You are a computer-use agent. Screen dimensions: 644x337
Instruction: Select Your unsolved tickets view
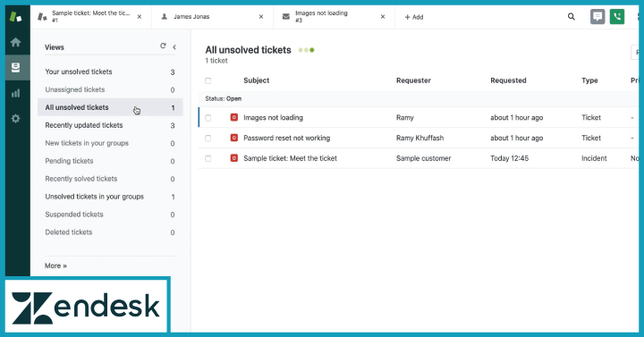coord(110,72)
